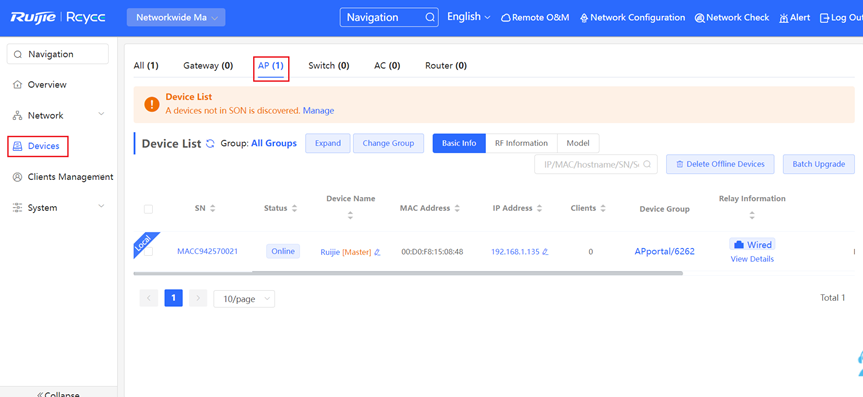
Task: Sort by the Device Name column
Action: pos(351,216)
